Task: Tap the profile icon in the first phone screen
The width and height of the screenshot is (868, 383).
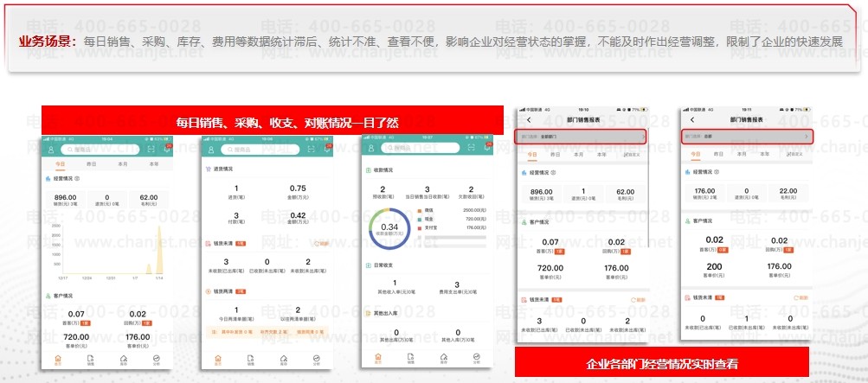Action: coord(52,149)
